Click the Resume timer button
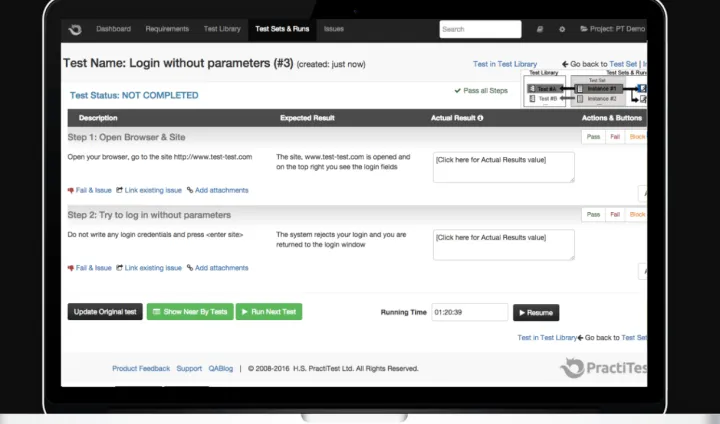720x424 pixels. pyautogui.click(x=536, y=313)
